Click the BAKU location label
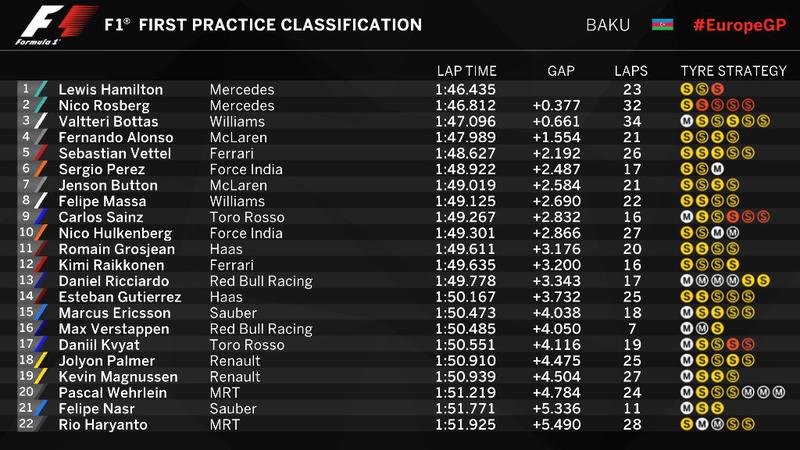 pos(608,25)
